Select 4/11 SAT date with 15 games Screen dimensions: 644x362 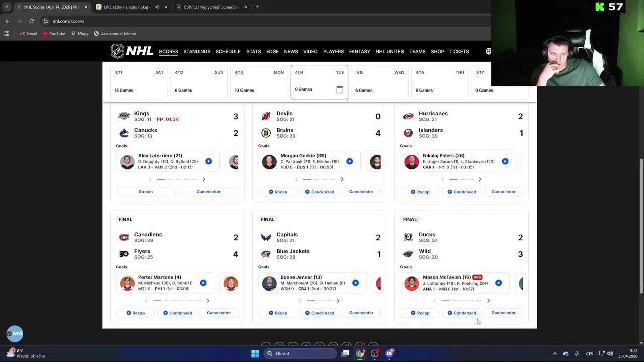pyautogui.click(x=139, y=81)
